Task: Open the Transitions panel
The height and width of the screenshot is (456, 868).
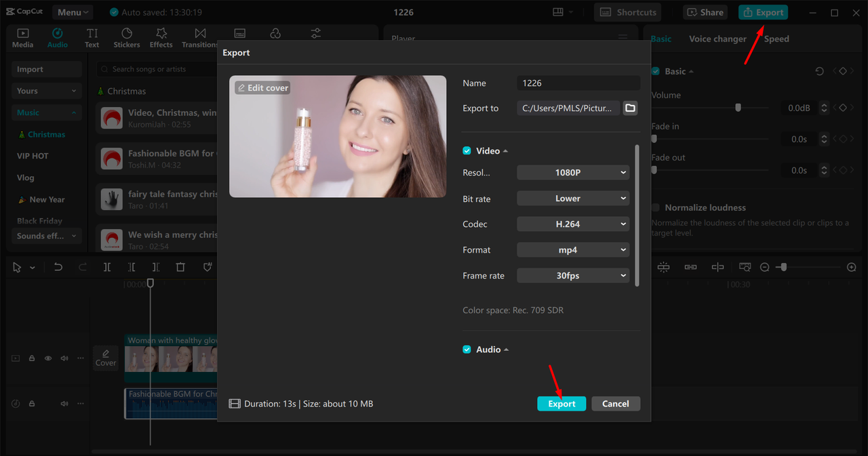Action: (x=200, y=38)
